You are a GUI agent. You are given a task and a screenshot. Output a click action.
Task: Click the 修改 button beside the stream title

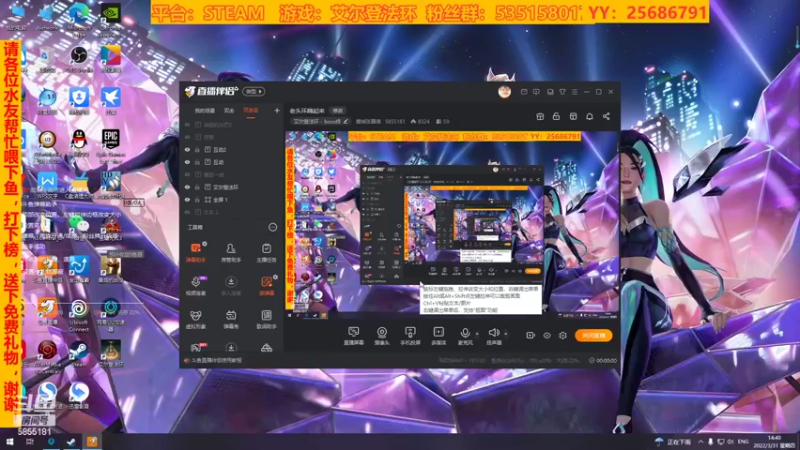(x=338, y=111)
